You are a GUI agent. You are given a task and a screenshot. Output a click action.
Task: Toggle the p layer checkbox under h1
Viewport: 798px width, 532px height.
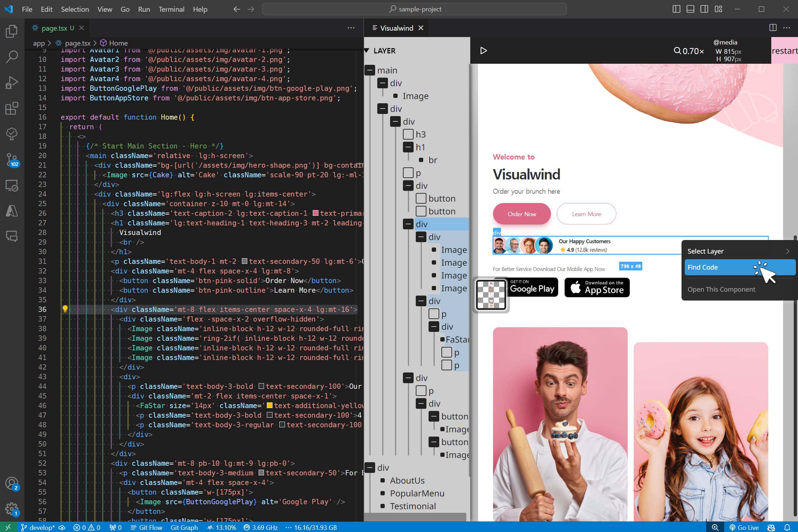[x=408, y=173]
